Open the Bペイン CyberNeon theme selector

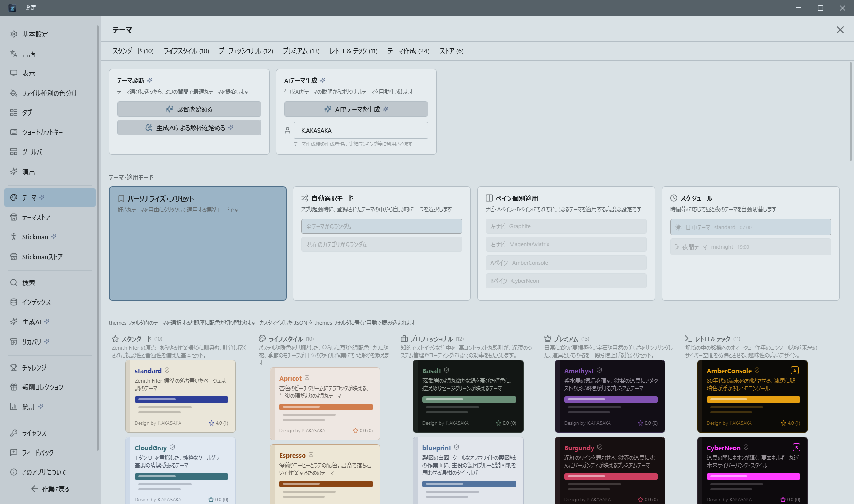[x=566, y=281]
